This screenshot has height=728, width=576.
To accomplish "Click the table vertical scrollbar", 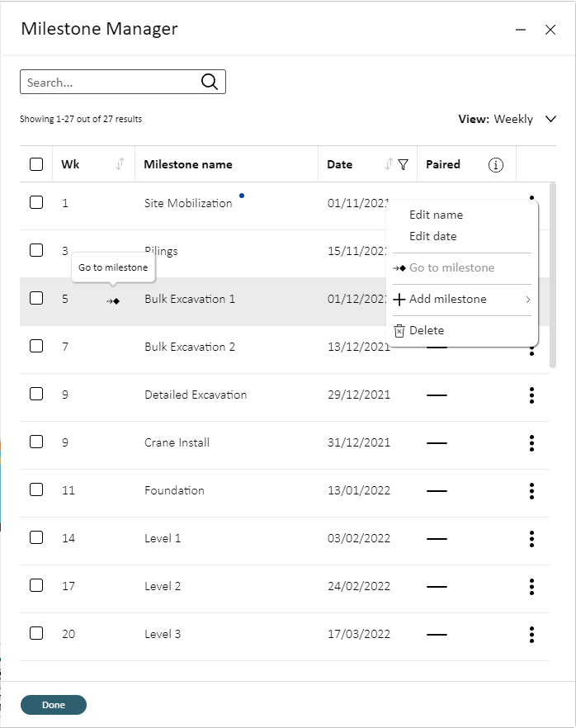I will [553, 275].
